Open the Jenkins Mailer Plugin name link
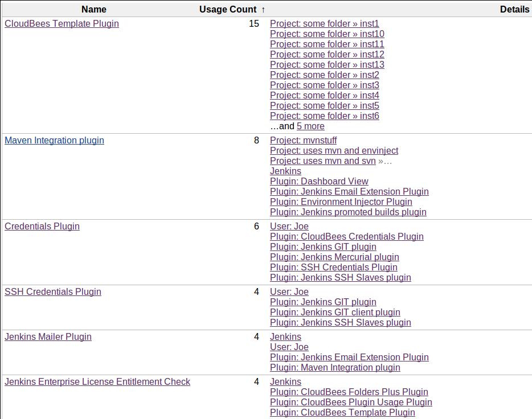This screenshot has height=419, width=532. (x=48, y=337)
